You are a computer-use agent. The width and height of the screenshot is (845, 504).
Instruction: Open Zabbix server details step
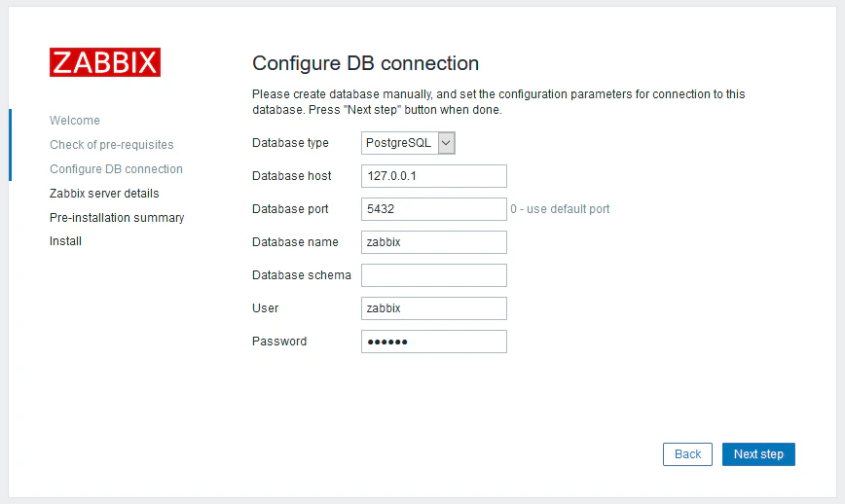104,194
